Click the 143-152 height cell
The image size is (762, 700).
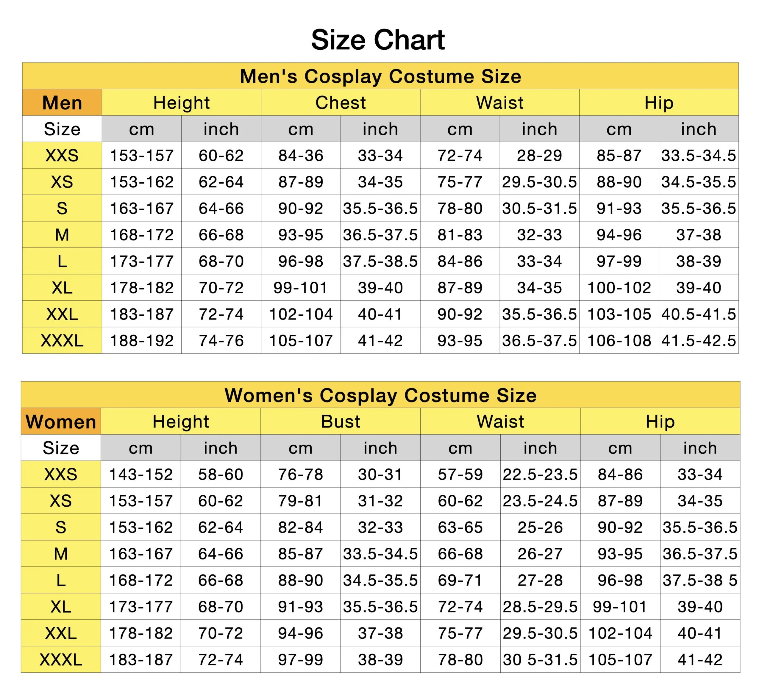(x=140, y=474)
